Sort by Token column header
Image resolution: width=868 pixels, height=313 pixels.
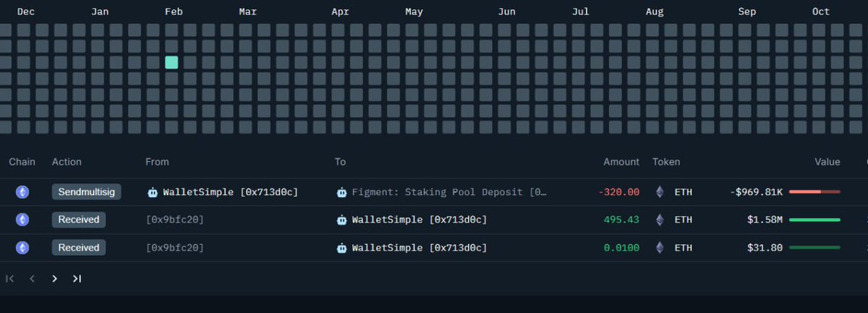tap(666, 162)
